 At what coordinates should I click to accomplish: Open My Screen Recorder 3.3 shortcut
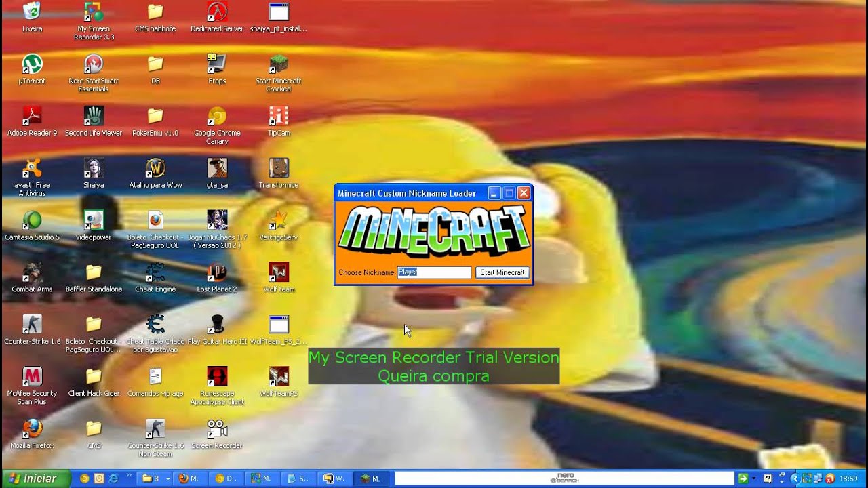[x=94, y=21]
